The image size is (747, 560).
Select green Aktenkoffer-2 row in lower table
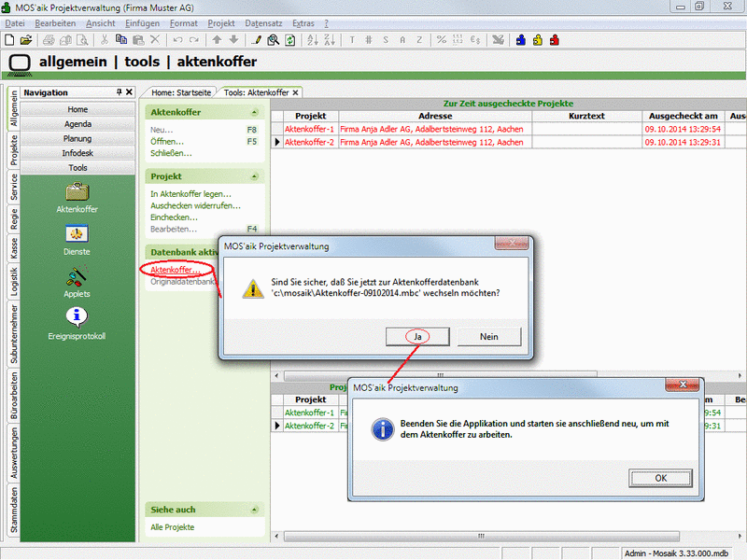coord(310,426)
